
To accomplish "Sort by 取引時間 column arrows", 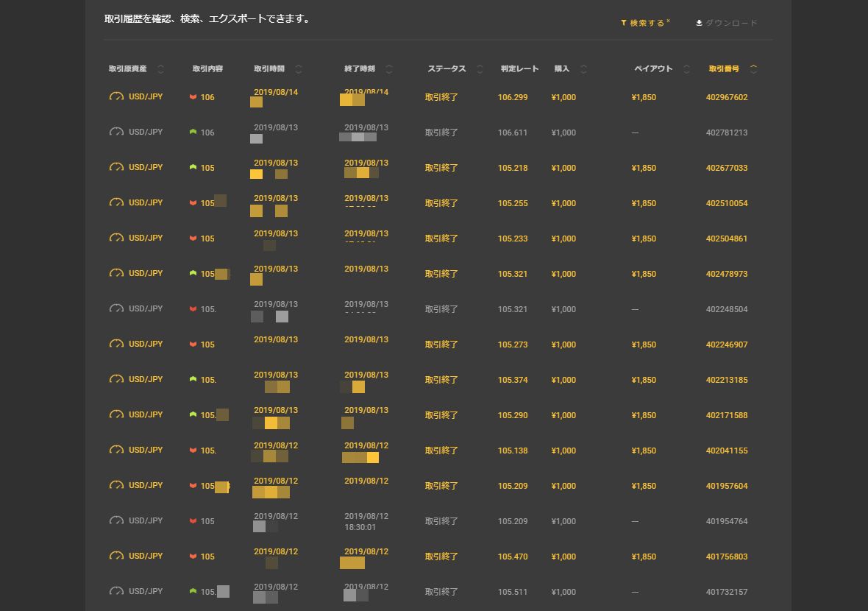I will point(299,68).
